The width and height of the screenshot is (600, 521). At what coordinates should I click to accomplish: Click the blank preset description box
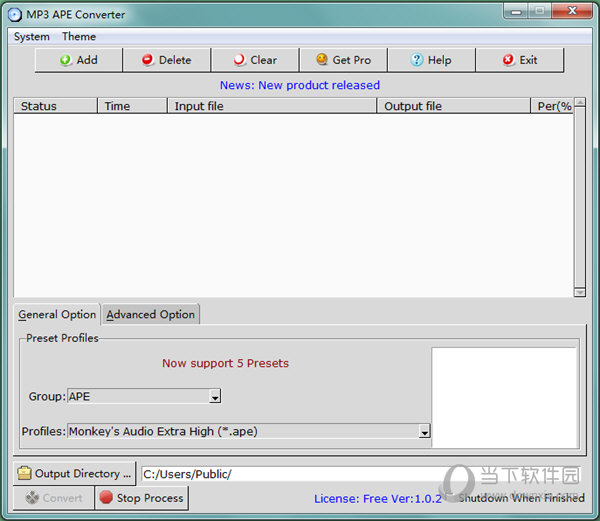click(x=504, y=397)
